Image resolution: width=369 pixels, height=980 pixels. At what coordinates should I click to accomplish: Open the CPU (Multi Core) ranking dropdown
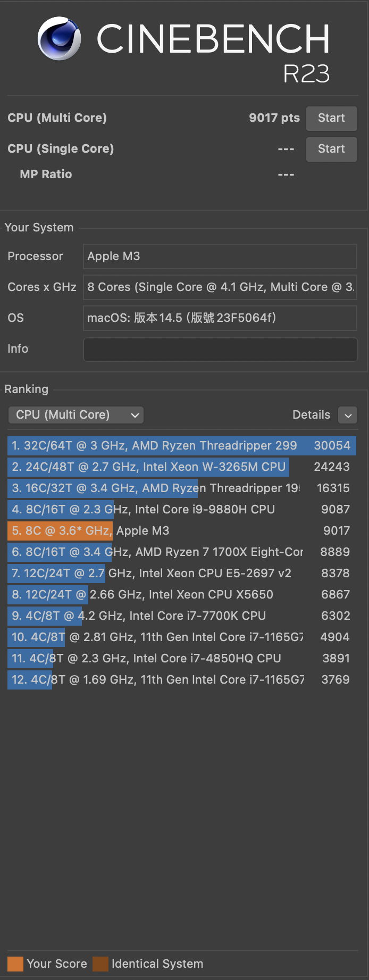[76, 415]
